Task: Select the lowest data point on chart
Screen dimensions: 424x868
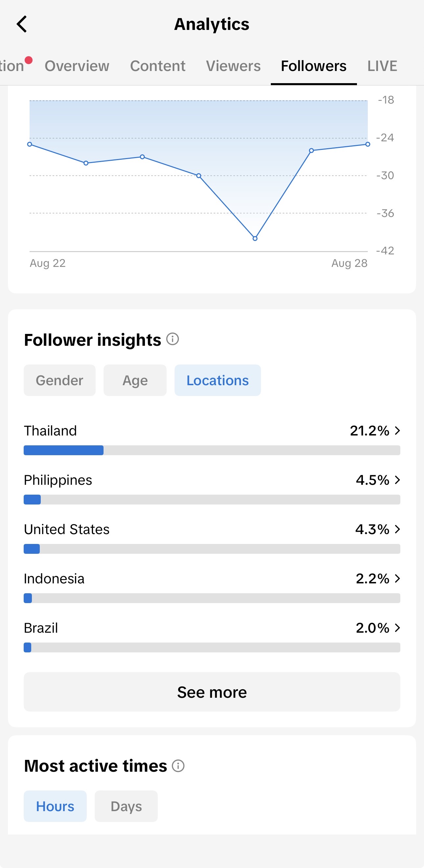Action: point(255,238)
